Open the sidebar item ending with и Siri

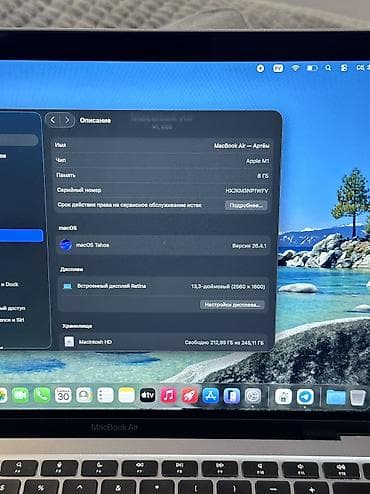[12, 320]
